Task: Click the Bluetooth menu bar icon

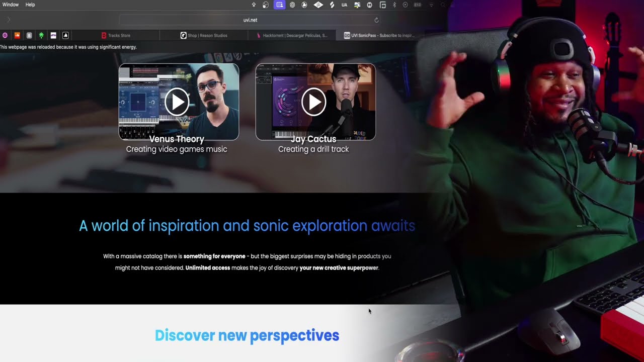Action: tap(394, 5)
